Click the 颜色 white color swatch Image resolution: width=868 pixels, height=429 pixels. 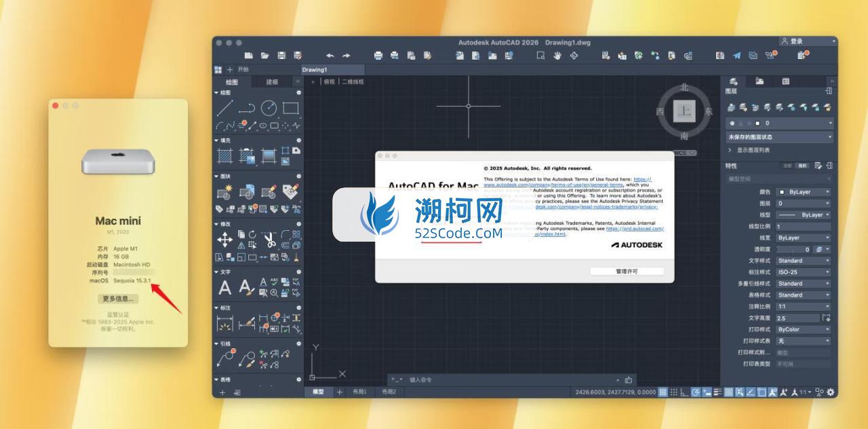click(781, 192)
